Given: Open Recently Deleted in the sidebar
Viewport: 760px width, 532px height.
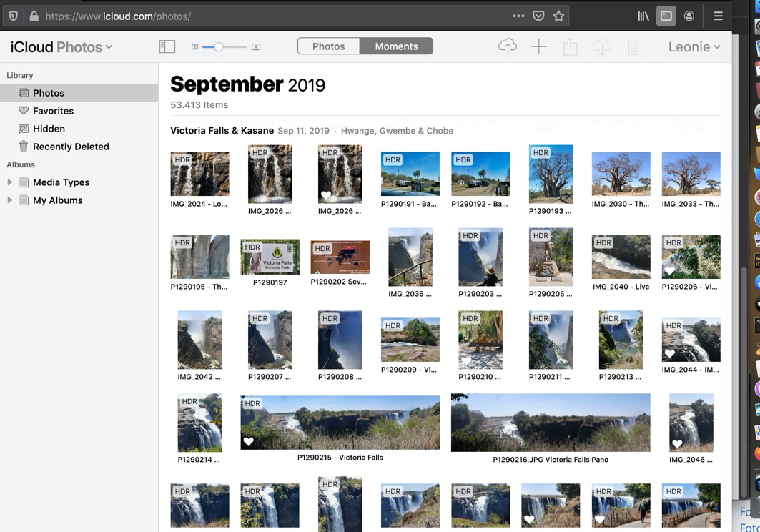Looking at the screenshot, I should (x=71, y=147).
